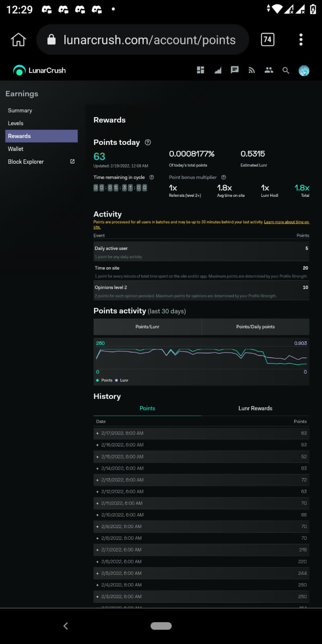The width and height of the screenshot is (322, 644).
Task: Click the LunarCrush logo
Action: [x=39, y=70]
